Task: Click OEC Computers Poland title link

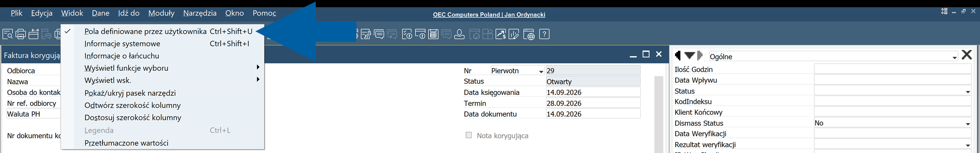Action: [x=489, y=14]
